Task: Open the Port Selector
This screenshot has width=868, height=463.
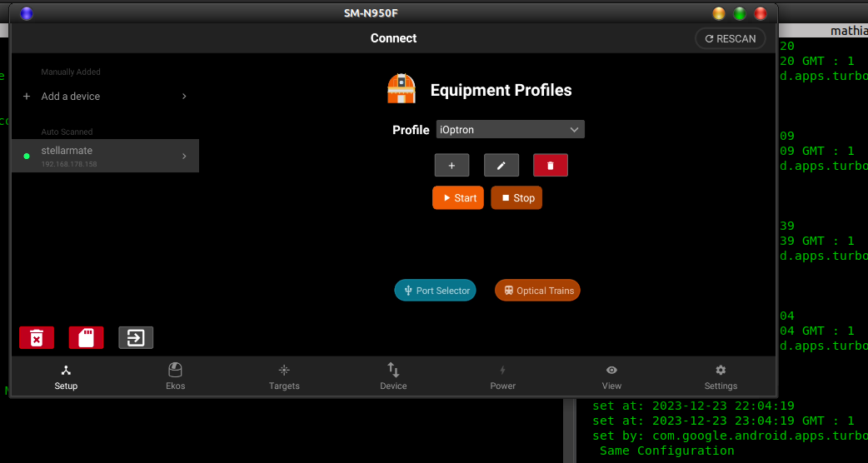Action: point(435,291)
